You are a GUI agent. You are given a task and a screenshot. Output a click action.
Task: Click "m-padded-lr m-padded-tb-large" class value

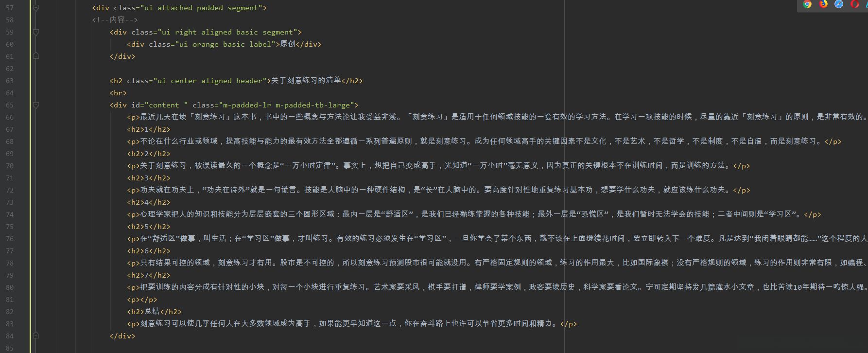(287, 105)
